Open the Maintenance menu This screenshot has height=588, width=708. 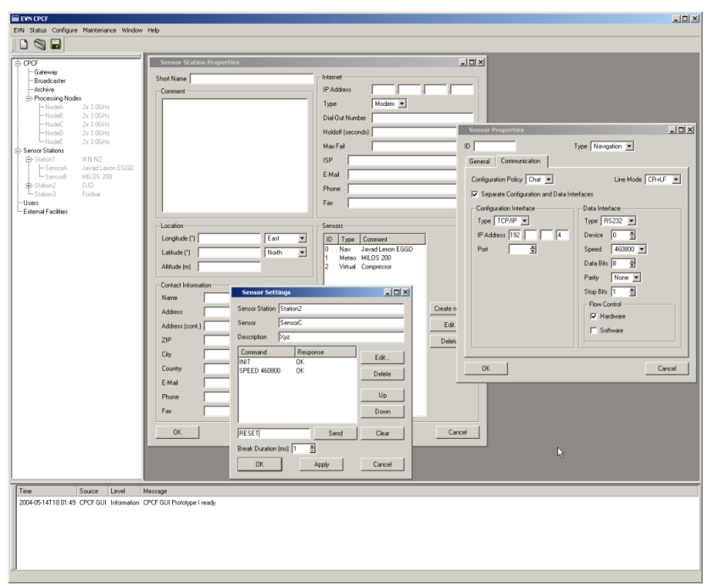[100, 30]
